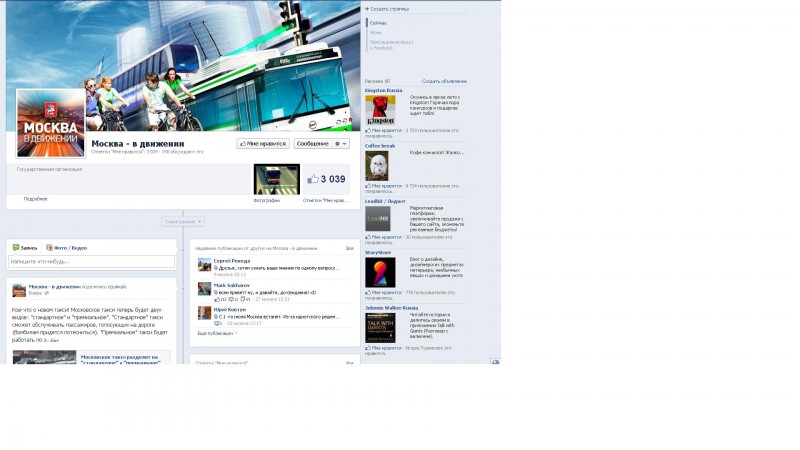Open the chat icon at bottom right

(495, 361)
